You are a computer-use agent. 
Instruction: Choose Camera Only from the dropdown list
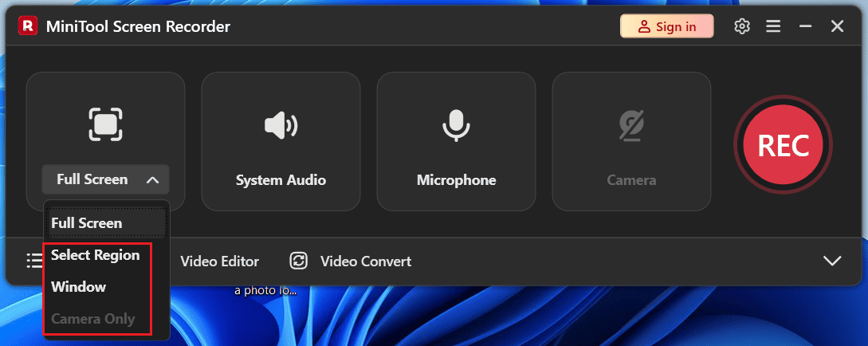point(93,319)
